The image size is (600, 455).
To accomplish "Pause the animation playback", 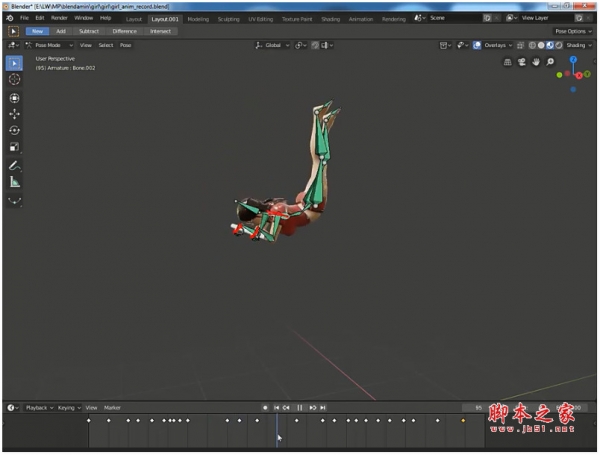I will click(300, 408).
